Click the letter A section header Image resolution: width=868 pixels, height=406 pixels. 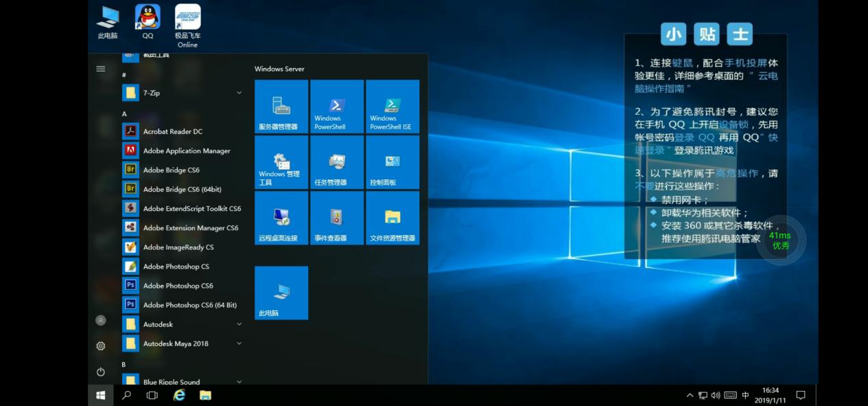pos(124,113)
